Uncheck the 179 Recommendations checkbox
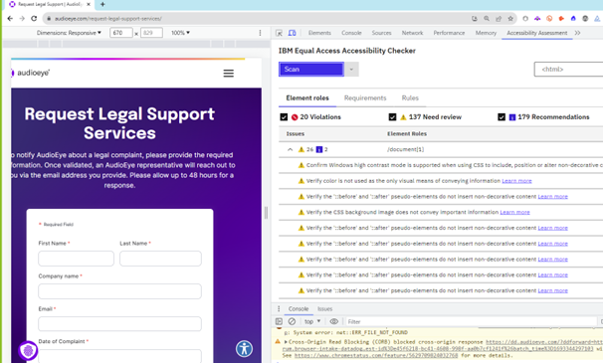The width and height of the screenshot is (604, 364). [502, 117]
